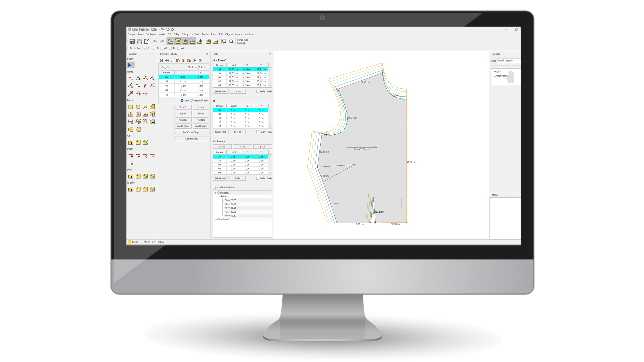The width and height of the screenshot is (644, 362).
Task: Open the Grup 'Model Tasarım' dropdown
Action: pos(508,61)
